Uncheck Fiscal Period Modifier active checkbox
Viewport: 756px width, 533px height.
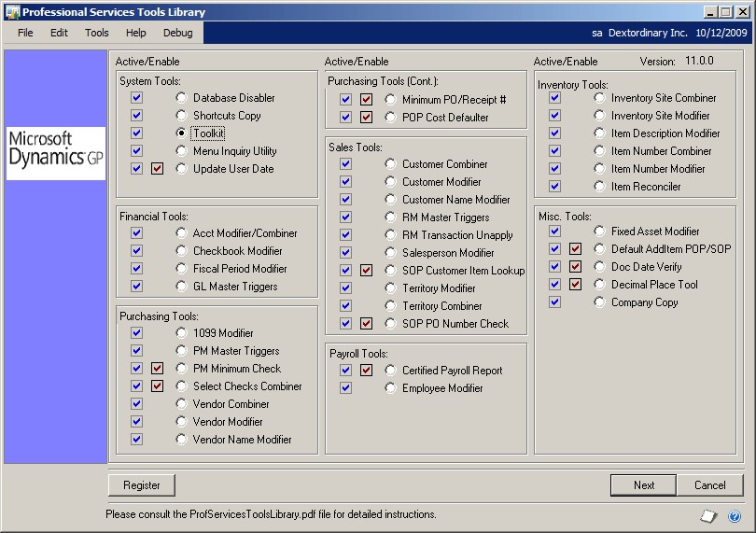click(137, 269)
